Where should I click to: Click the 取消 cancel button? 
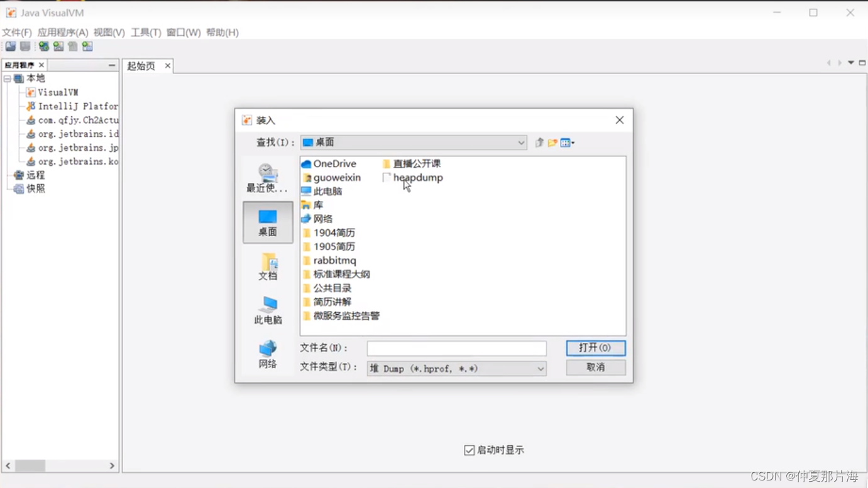pyautogui.click(x=596, y=367)
